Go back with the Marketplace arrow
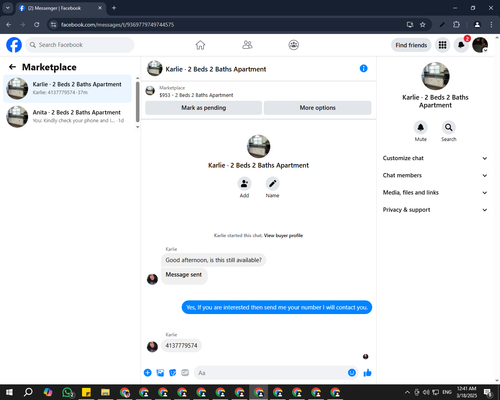This screenshot has width=500, height=400. click(x=12, y=67)
